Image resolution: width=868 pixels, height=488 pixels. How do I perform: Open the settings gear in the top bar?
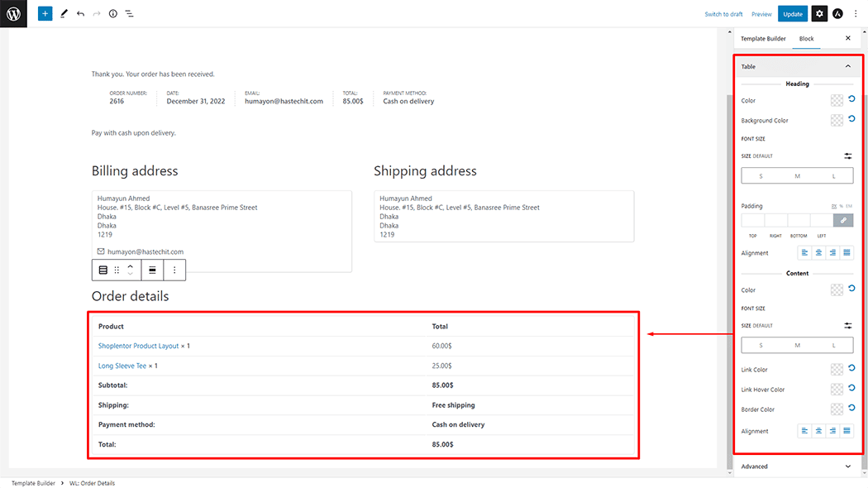pos(819,14)
